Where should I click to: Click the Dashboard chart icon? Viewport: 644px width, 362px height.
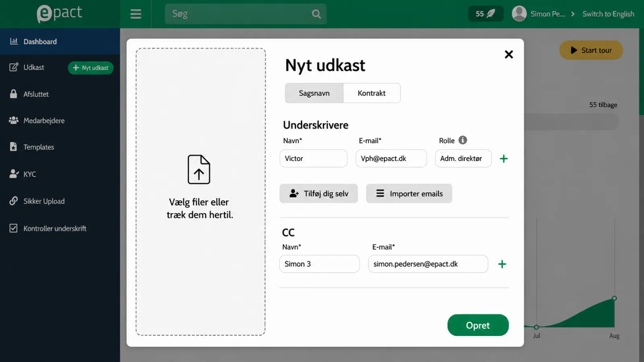(14, 41)
